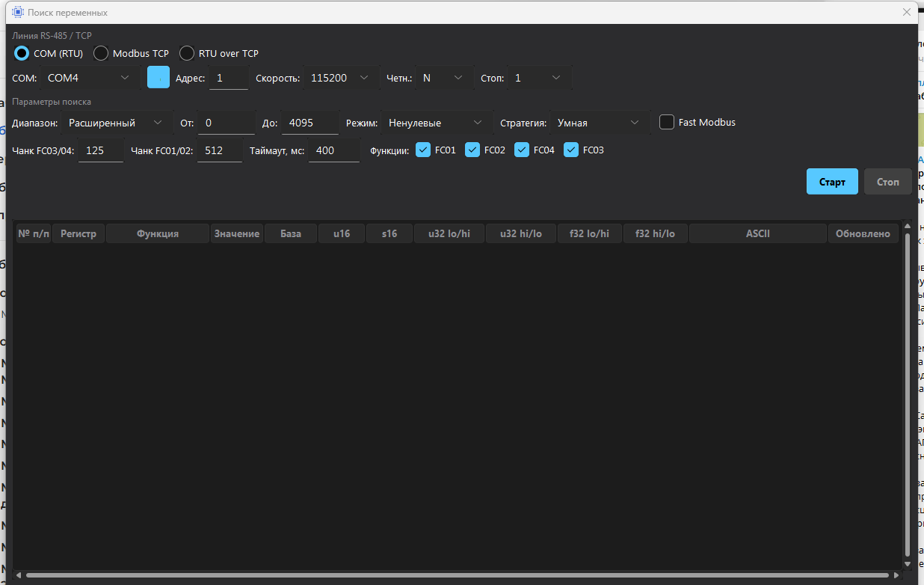Image resolution: width=924 pixels, height=585 pixels.
Task: Open the Стратегия Умная dropdown
Action: click(598, 123)
